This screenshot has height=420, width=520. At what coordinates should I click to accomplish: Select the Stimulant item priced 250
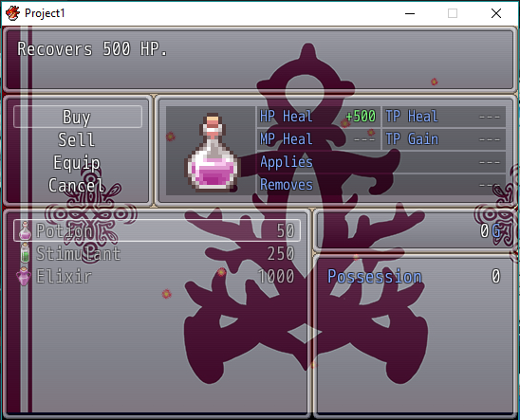tap(157, 253)
